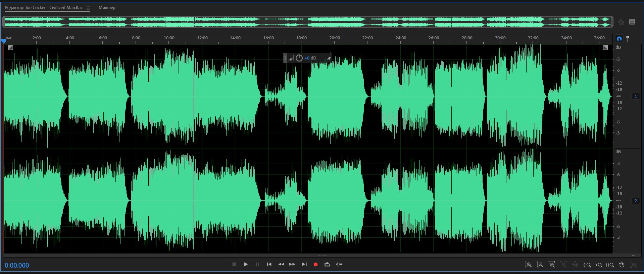Click Zoom In at In Point icon
The image size is (644, 274).
click(x=587, y=265)
